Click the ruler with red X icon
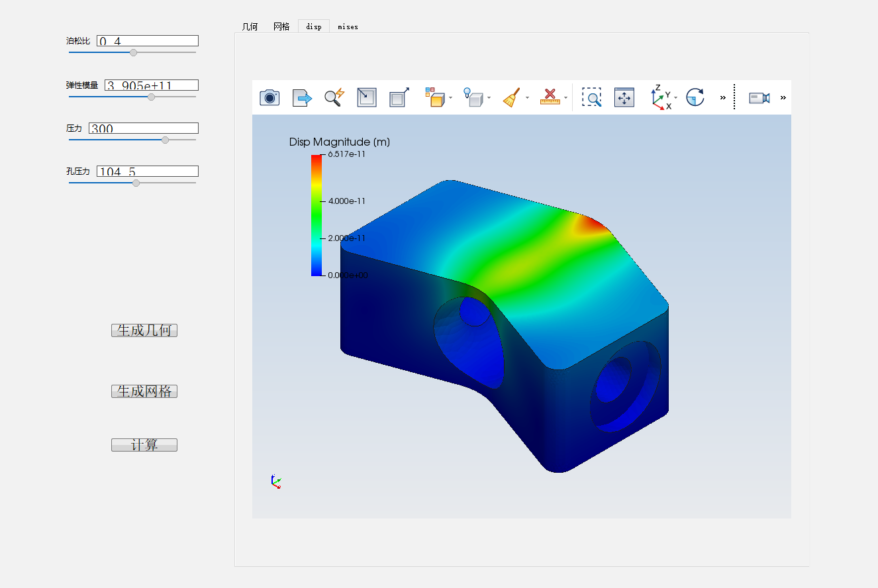The image size is (878, 588). [550, 98]
